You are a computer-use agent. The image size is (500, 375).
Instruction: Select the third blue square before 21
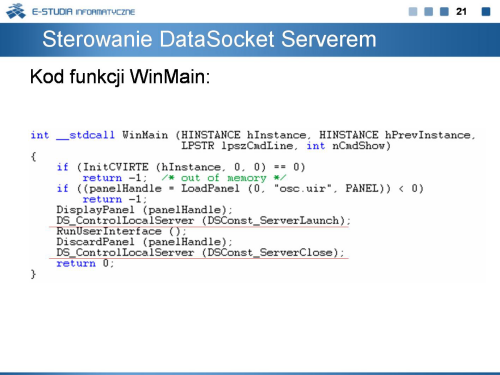point(444,12)
